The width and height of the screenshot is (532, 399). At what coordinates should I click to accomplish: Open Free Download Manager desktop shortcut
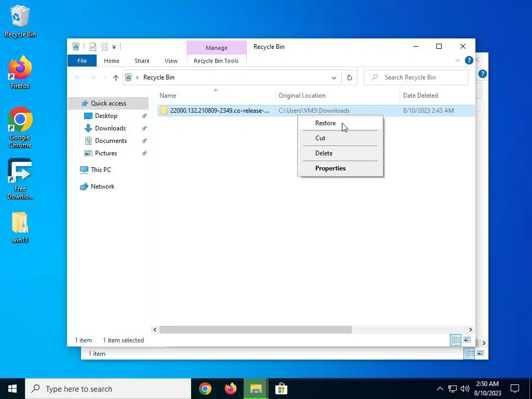[20, 179]
